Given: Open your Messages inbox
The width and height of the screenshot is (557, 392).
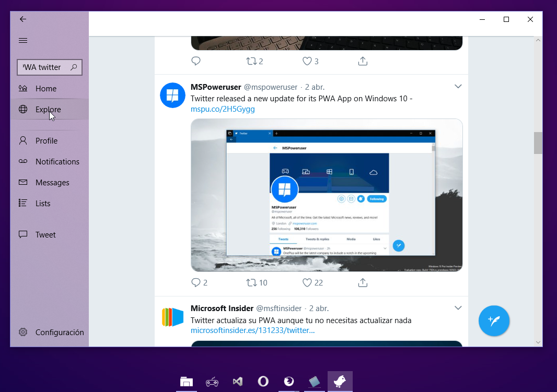Looking at the screenshot, I should click(52, 182).
